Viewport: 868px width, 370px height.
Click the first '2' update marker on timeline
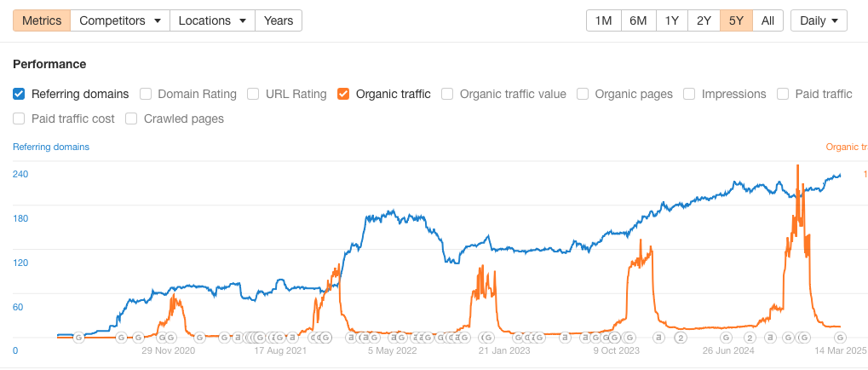pos(681,338)
